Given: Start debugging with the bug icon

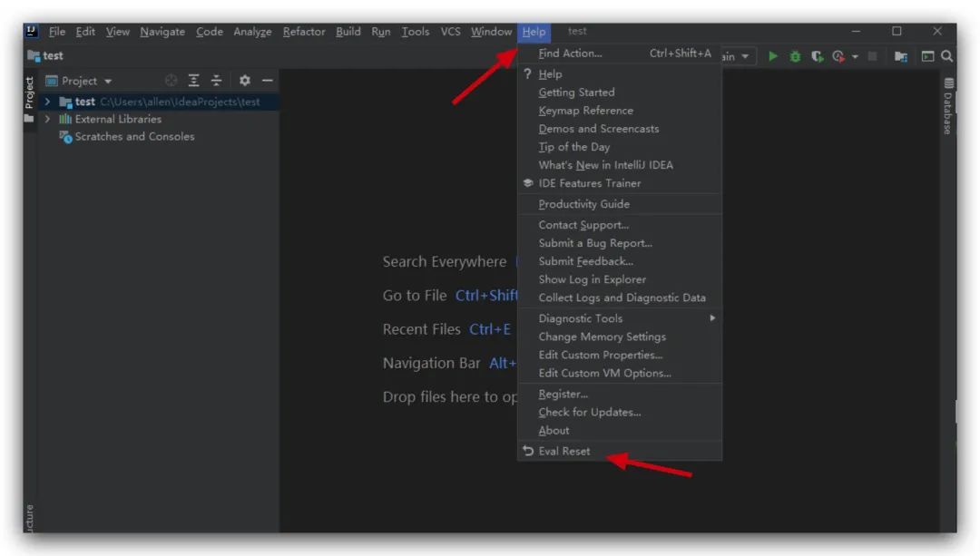Looking at the screenshot, I should [x=795, y=56].
